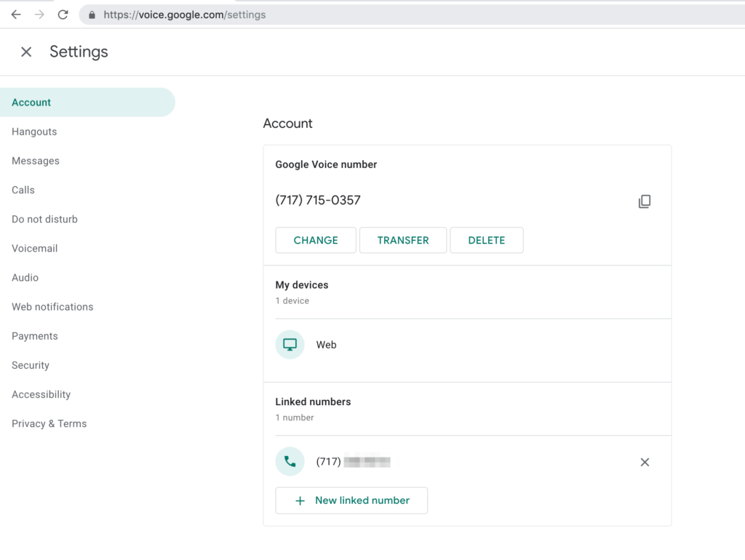Open the Account settings section
The image size is (745, 560).
(x=87, y=102)
